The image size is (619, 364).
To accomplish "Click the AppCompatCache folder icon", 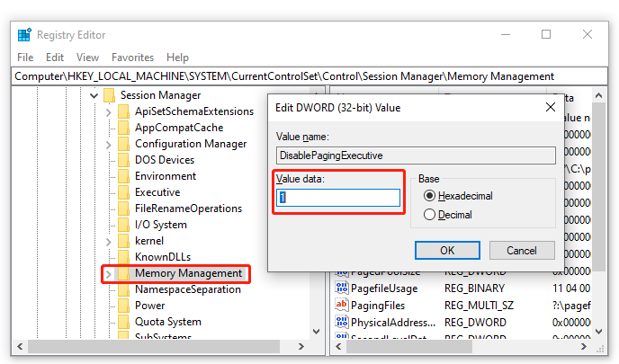I will tap(123, 128).
